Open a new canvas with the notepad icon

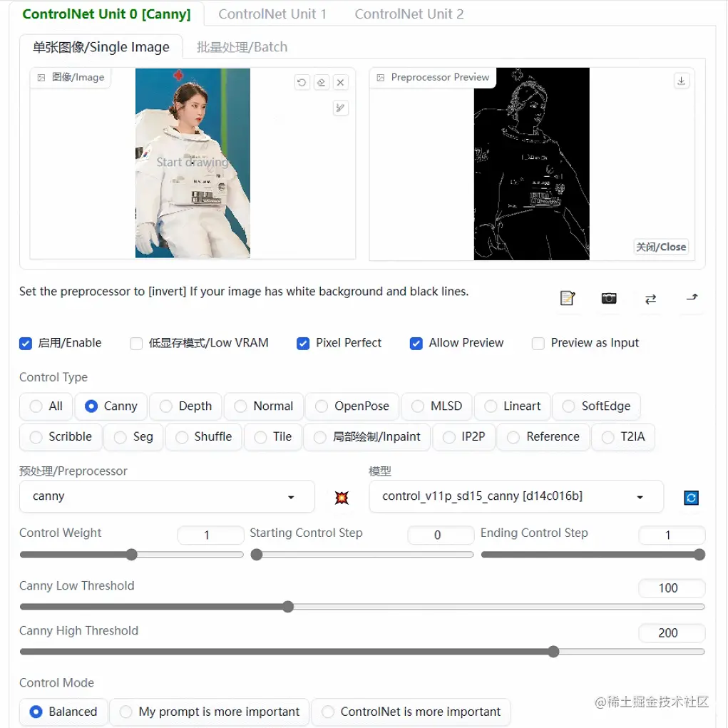click(568, 299)
